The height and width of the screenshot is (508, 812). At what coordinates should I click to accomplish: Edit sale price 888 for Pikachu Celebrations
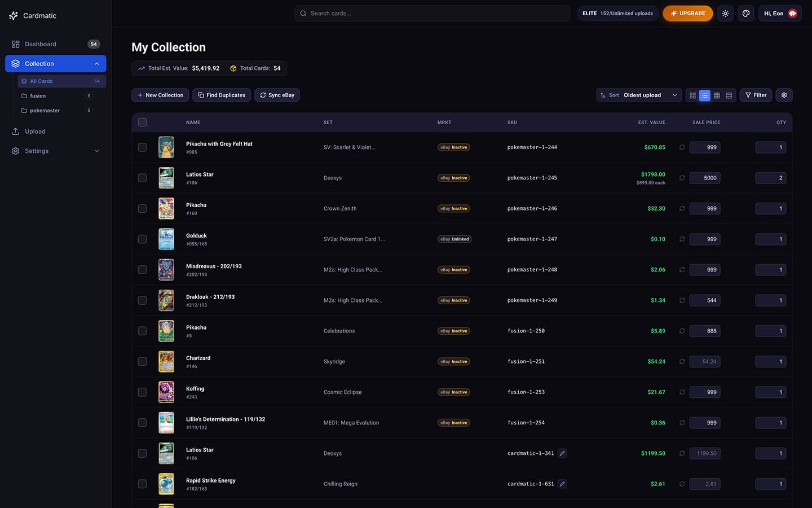[705, 331]
